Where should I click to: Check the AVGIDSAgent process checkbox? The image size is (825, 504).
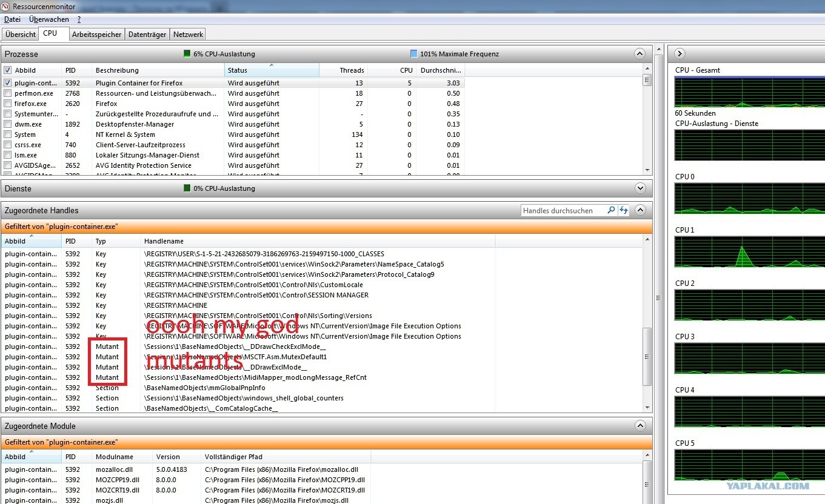click(x=7, y=165)
